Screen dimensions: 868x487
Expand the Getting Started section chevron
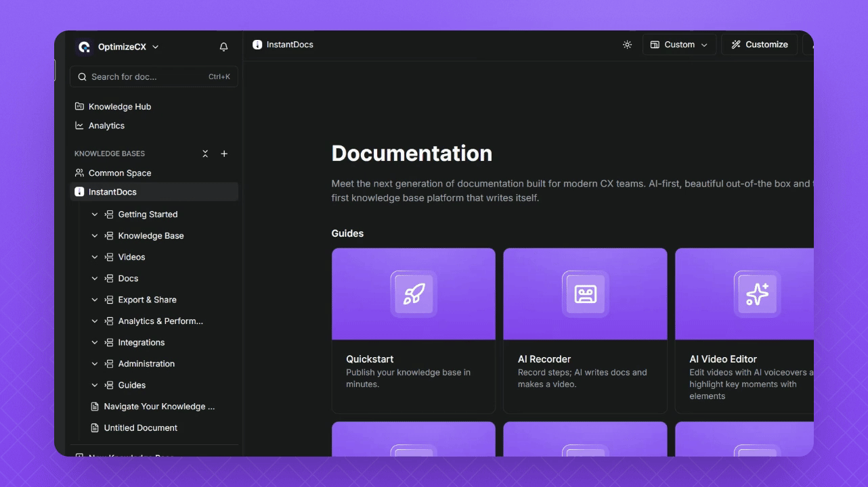tap(95, 214)
